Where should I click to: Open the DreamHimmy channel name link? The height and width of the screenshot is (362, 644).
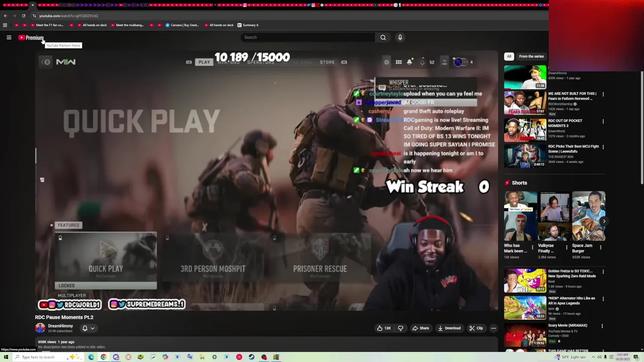pyautogui.click(x=60, y=326)
